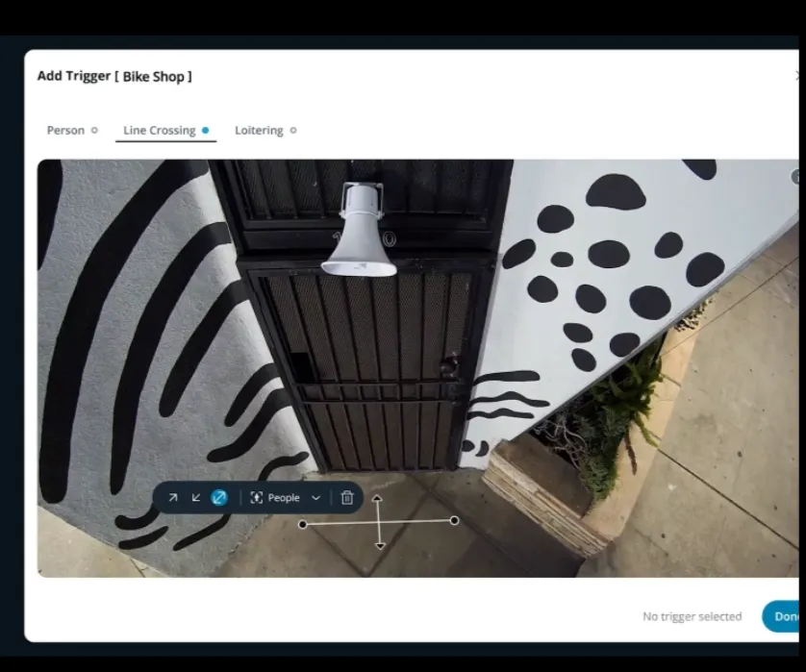The height and width of the screenshot is (672, 806).
Task: Expand the People chevron dropdown
Action: (315, 498)
